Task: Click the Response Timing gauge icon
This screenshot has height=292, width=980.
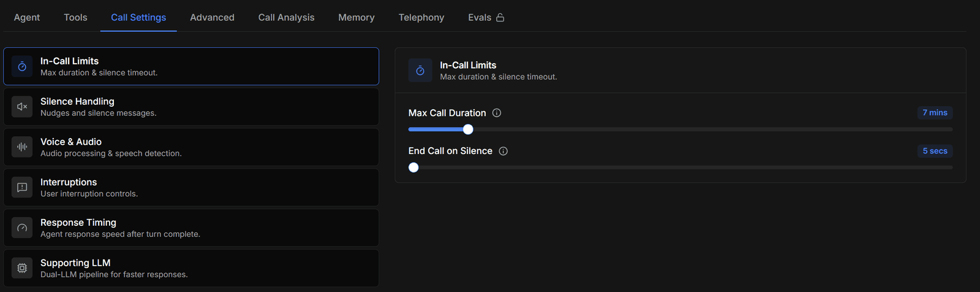Action: pos(22,228)
